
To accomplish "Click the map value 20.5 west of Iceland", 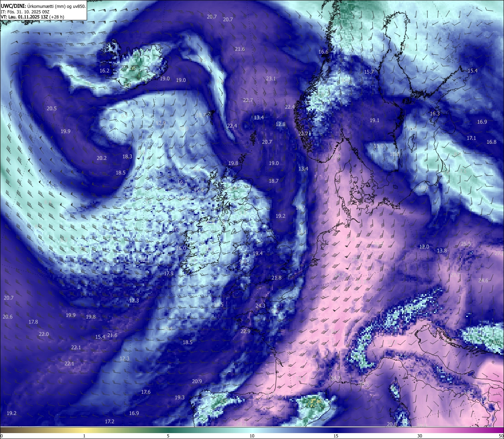I will [52, 109].
